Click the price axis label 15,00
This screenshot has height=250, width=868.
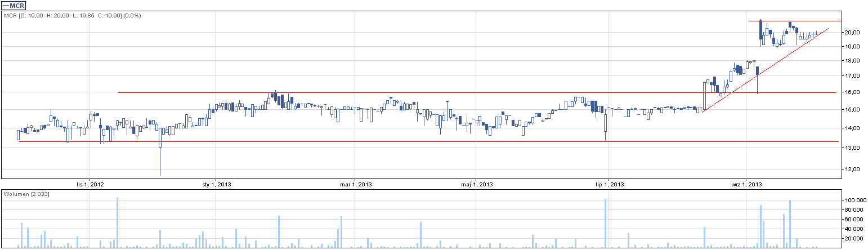853,109
